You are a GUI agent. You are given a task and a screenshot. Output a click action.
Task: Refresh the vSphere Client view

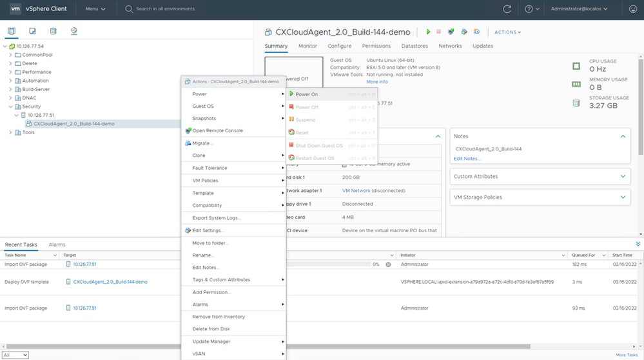507,8
